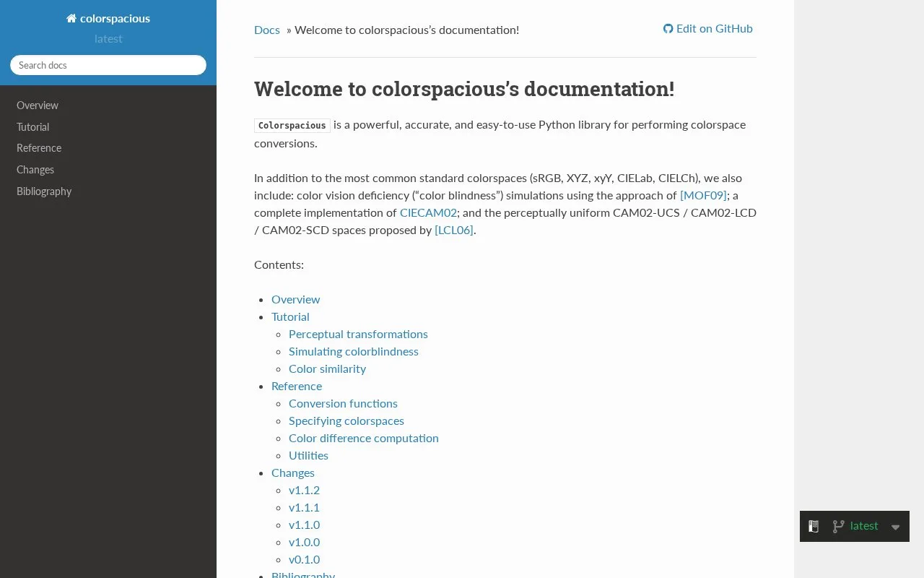Click the branch icon next to latest
924x578 pixels.
coord(838,527)
